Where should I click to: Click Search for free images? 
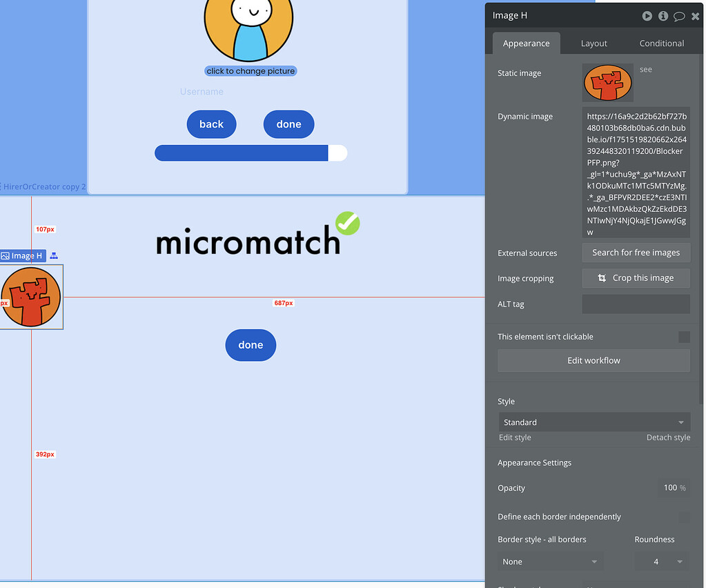click(x=635, y=253)
